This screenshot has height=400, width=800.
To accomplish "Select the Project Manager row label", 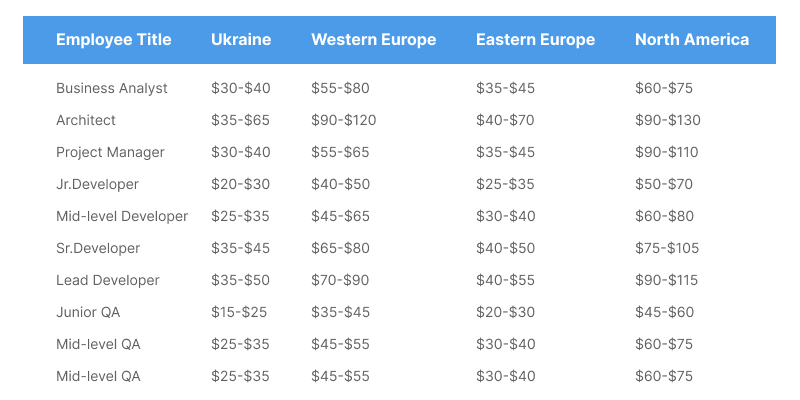I will [x=110, y=152].
